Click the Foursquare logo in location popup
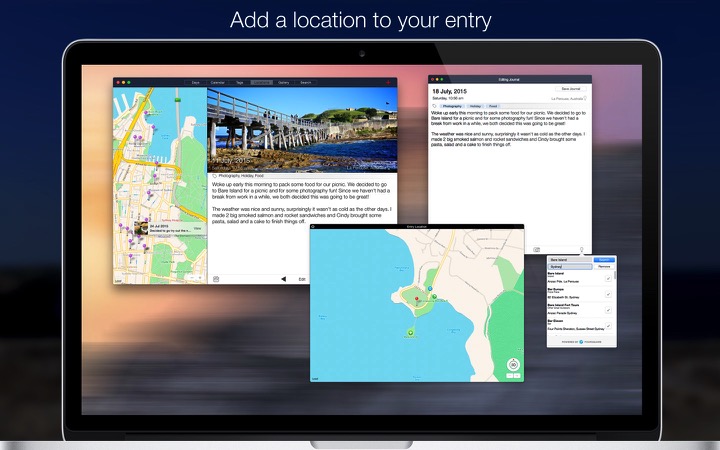Viewport: 720px width, 450px height. click(581, 342)
